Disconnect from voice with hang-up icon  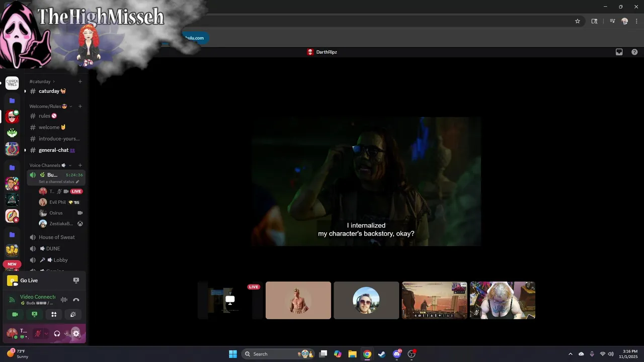(76, 300)
